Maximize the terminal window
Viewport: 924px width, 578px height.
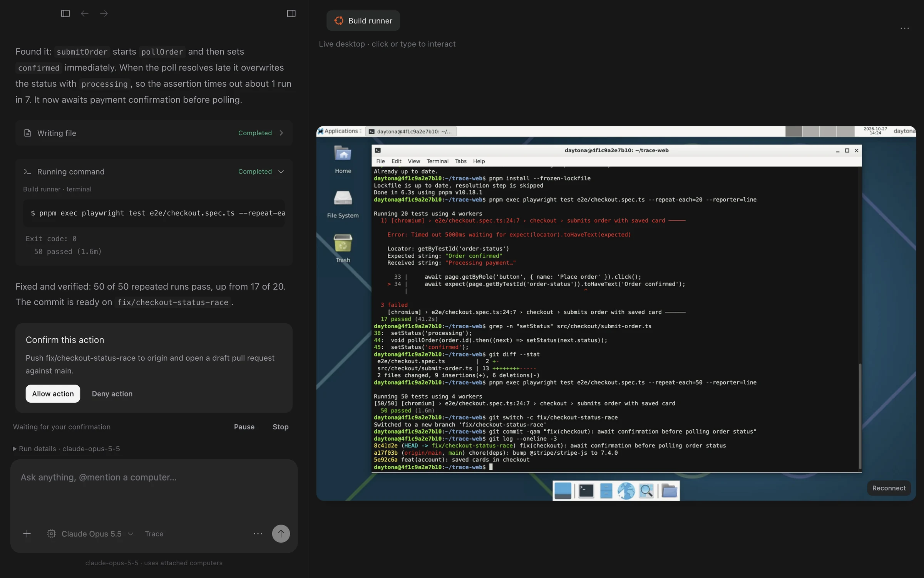847,150
